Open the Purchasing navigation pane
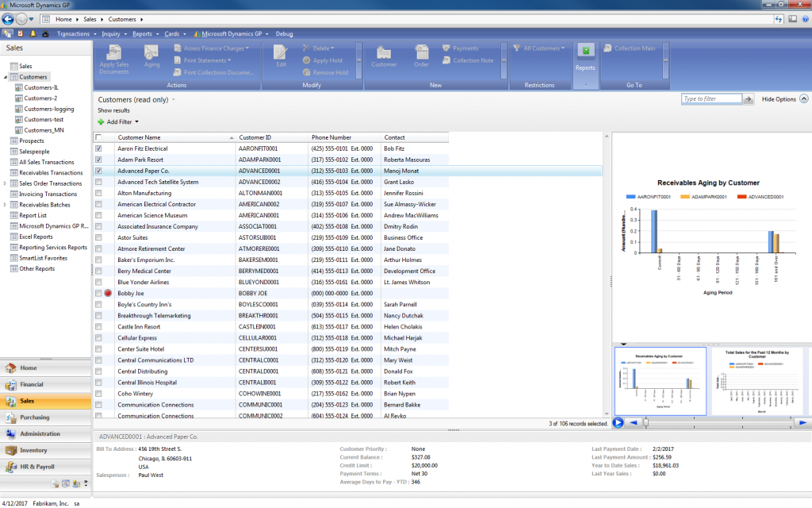 click(45, 418)
